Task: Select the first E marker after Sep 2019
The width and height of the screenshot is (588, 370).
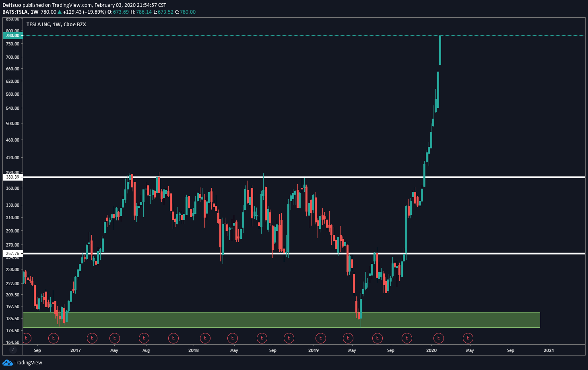Action: click(x=407, y=338)
